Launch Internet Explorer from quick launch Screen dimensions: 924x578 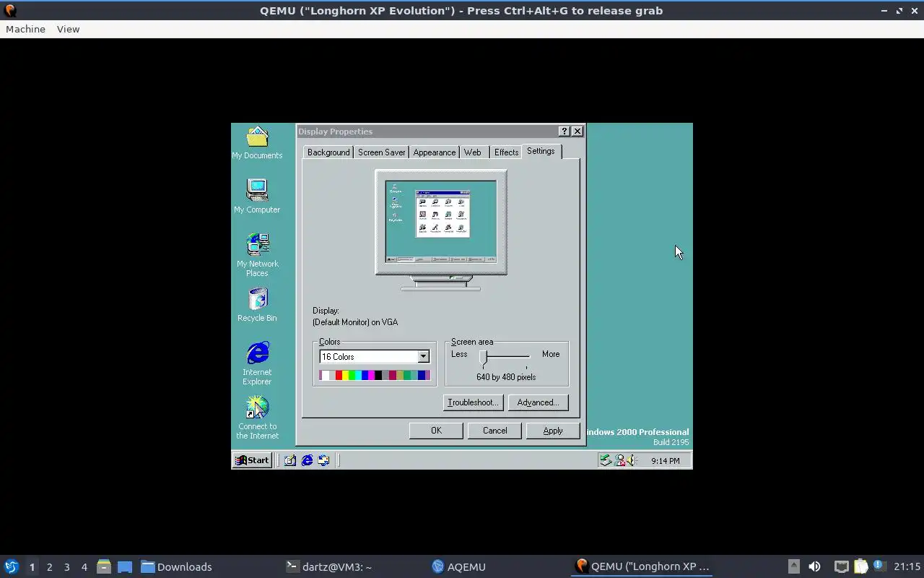coord(307,460)
